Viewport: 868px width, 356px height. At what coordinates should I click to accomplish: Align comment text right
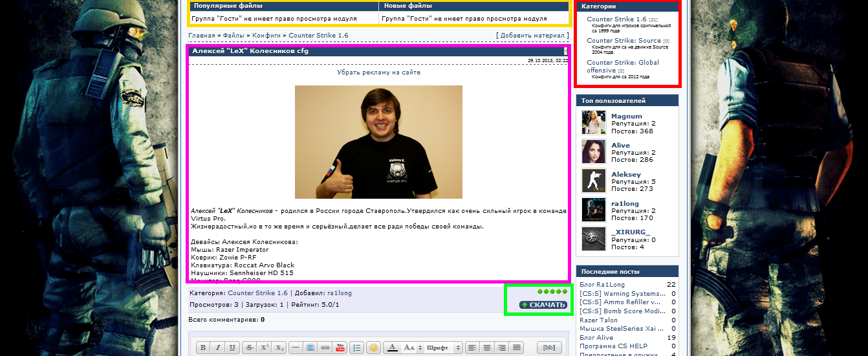(502, 348)
